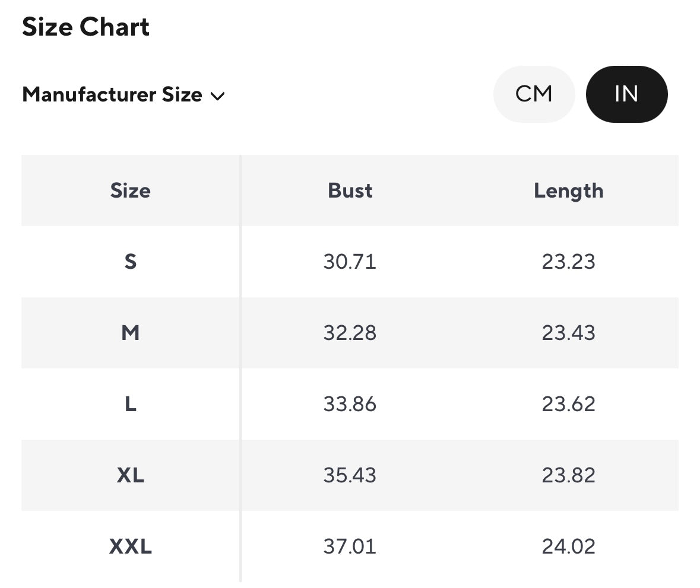The width and height of the screenshot is (700, 588).
Task: Click the Size Chart heading
Action: (86, 27)
